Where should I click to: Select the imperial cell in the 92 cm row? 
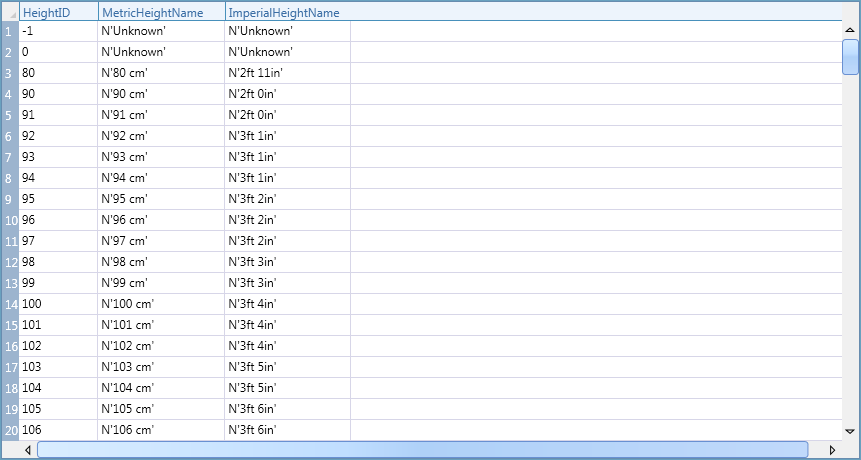click(x=288, y=136)
